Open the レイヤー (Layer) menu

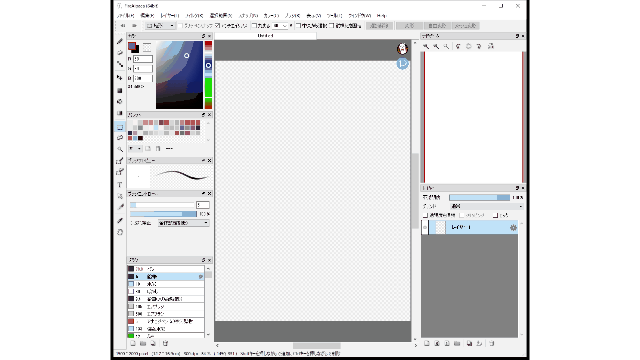[170, 16]
